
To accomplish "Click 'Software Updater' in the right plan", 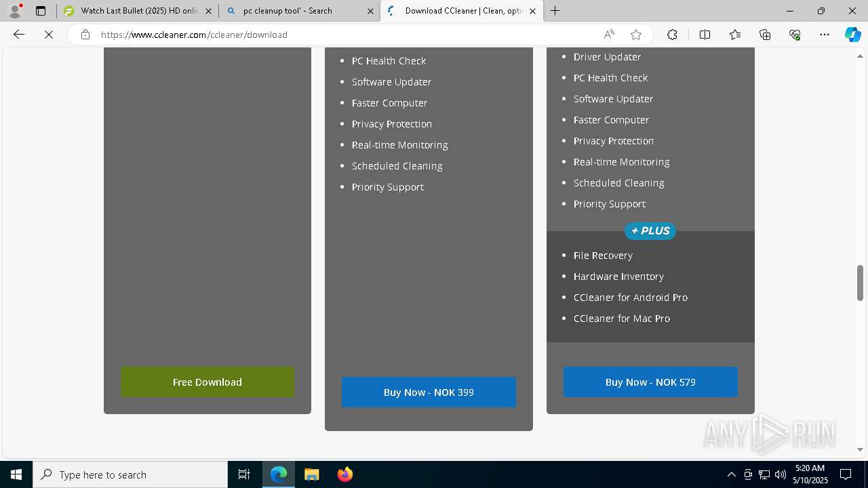I will tap(613, 99).
